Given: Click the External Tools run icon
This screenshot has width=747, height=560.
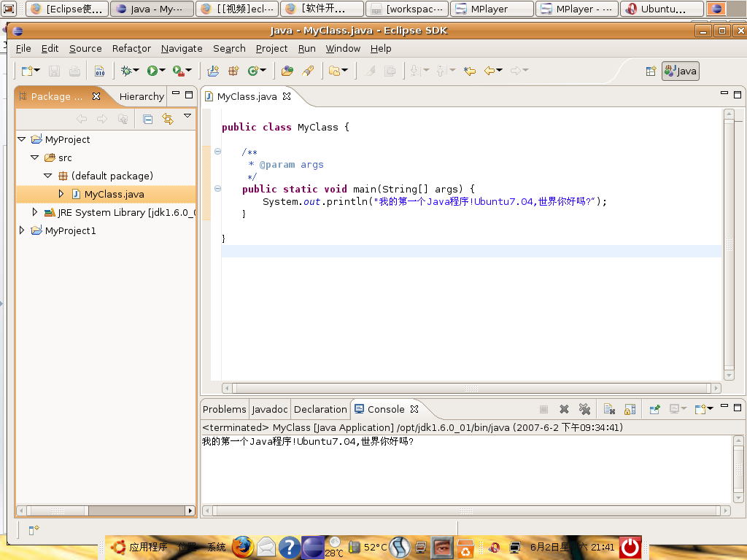Looking at the screenshot, I should coord(178,71).
